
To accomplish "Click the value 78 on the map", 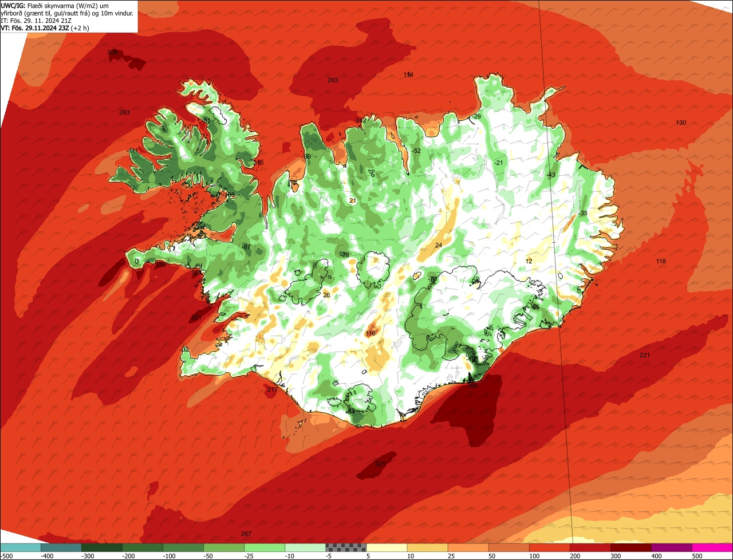I will tap(345, 255).
